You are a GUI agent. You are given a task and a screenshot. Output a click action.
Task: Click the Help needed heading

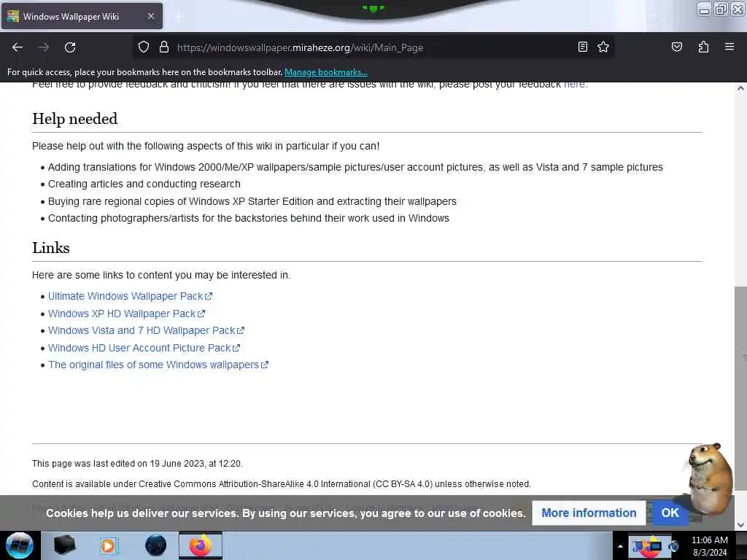75,119
